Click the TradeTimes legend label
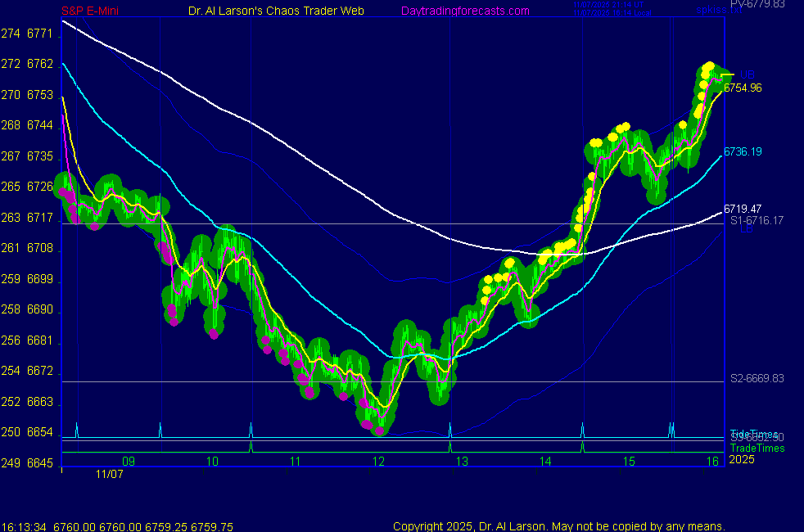The height and width of the screenshot is (532, 804). (x=757, y=448)
